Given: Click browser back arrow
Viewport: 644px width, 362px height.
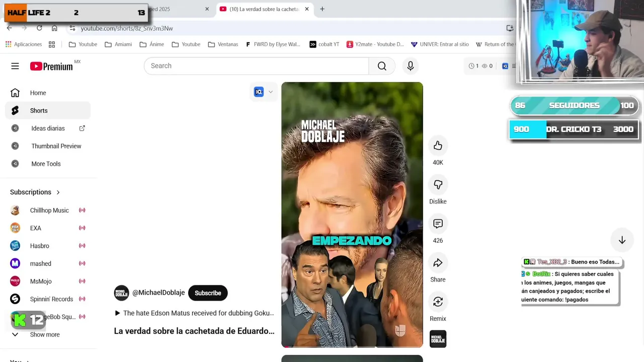Looking at the screenshot, I should tap(10, 28).
